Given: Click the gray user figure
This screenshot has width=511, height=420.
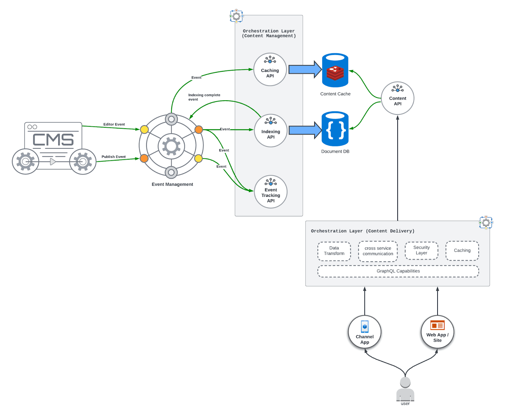Looking at the screenshot, I should coord(405,389).
